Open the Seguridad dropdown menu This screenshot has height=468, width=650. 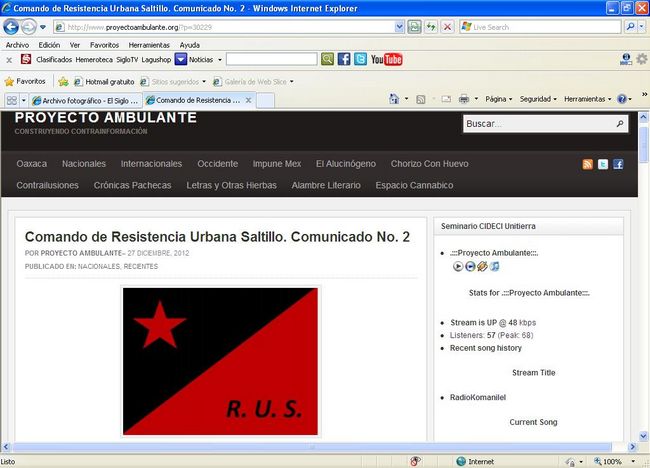(x=539, y=100)
